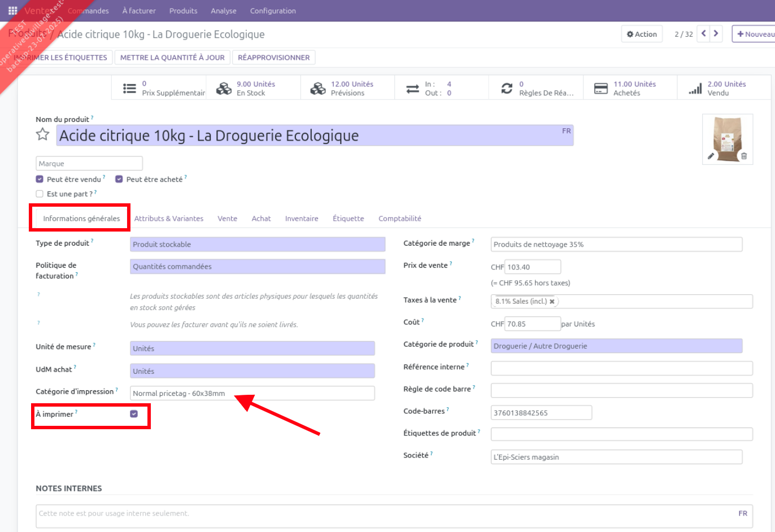Switch to the Inventaire tab
The image size is (775, 532).
click(301, 219)
